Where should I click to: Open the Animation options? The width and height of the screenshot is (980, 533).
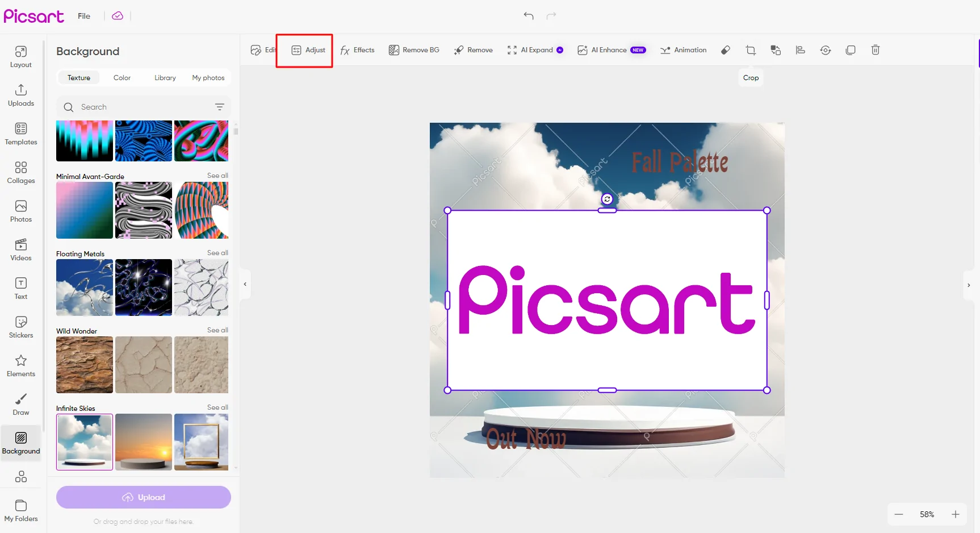tap(684, 50)
